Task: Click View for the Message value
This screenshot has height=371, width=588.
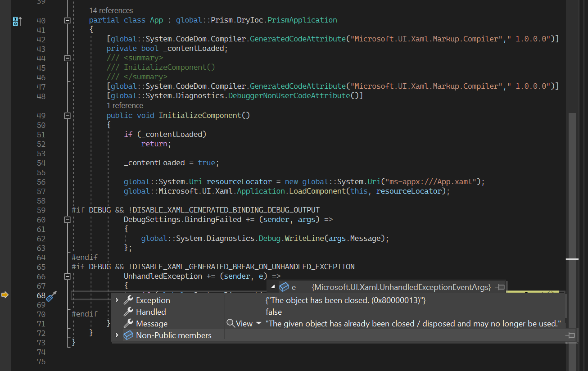Action: [x=244, y=324]
